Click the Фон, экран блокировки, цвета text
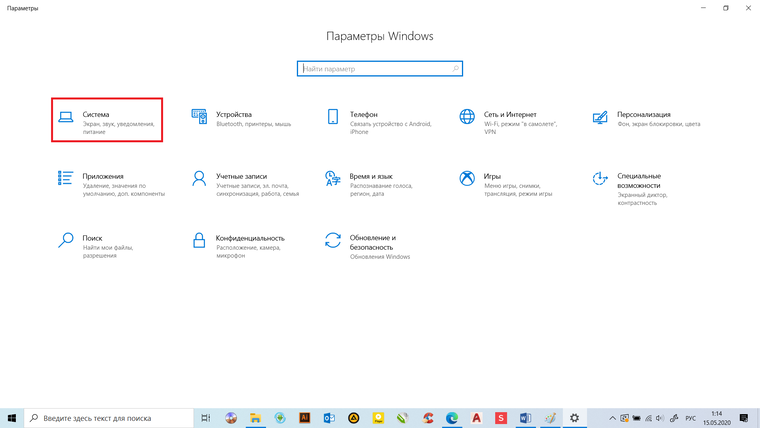The image size is (760, 428). (659, 124)
